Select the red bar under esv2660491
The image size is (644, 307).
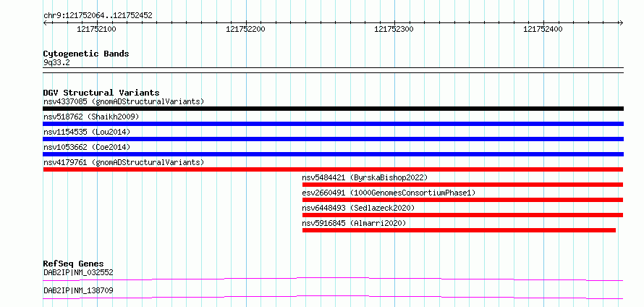(x=462, y=200)
